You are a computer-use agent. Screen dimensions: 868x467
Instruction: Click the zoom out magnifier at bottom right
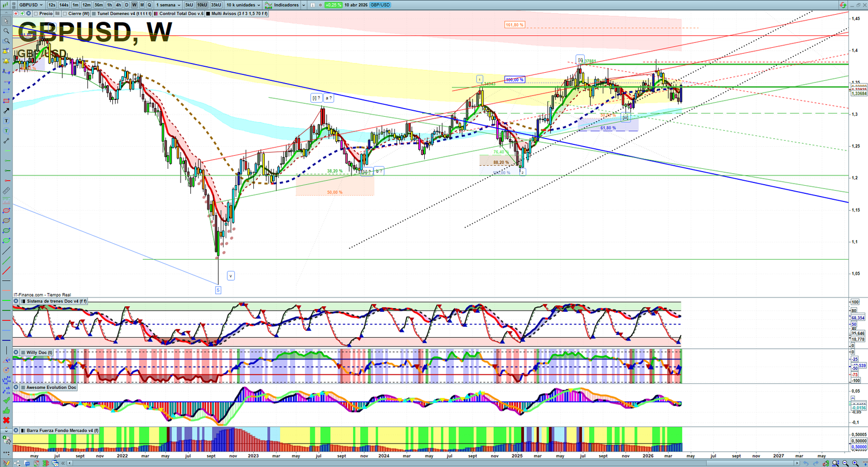(845, 463)
